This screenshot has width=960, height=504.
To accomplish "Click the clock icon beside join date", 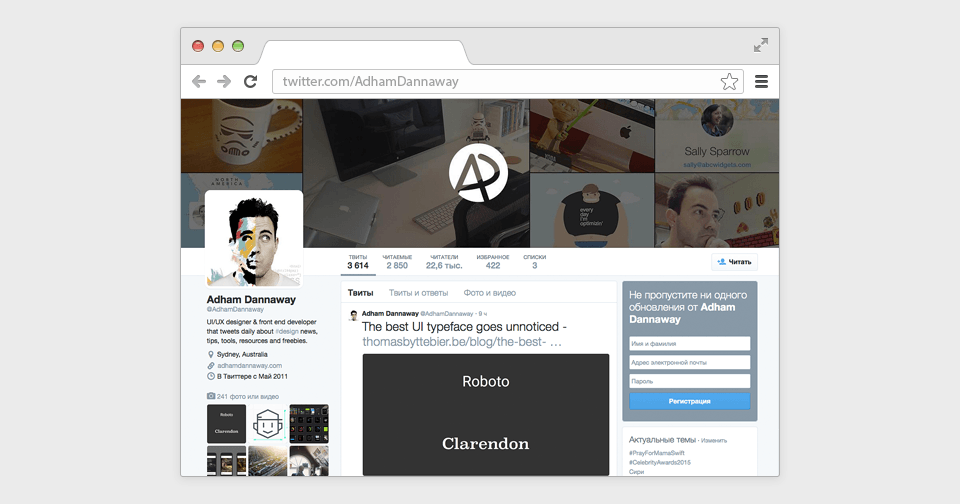I will [211, 377].
